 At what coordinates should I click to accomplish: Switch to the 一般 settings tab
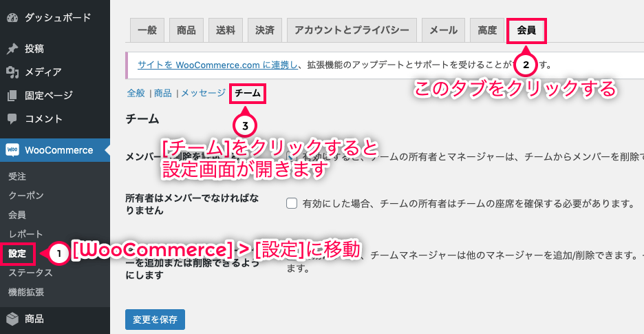click(x=147, y=30)
